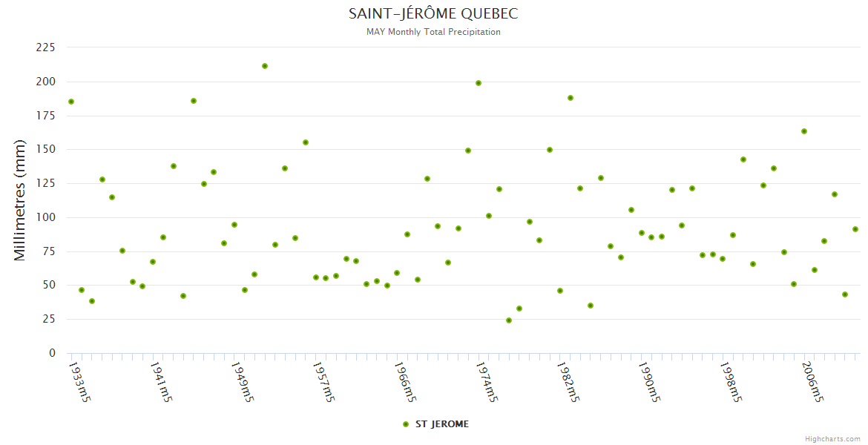Image resolution: width=868 pixels, height=445 pixels.
Task: Click the 100 y-axis tick label
Action: pos(46,217)
